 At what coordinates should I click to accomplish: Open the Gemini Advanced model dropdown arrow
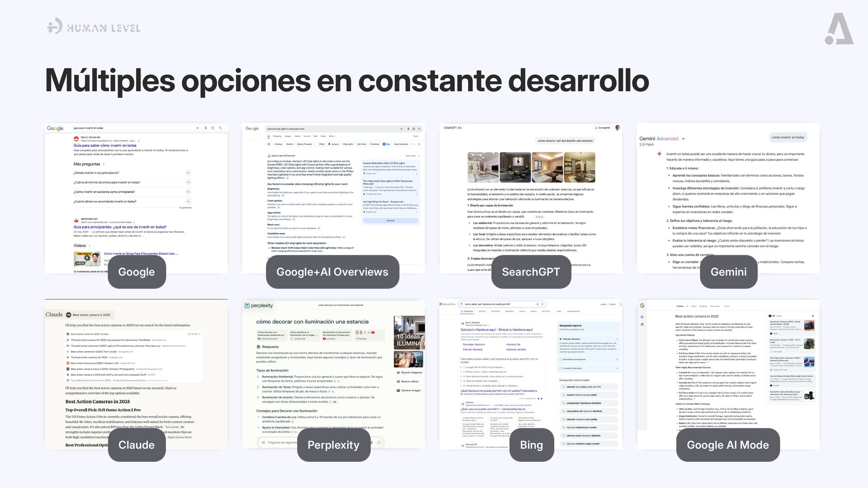(683, 139)
